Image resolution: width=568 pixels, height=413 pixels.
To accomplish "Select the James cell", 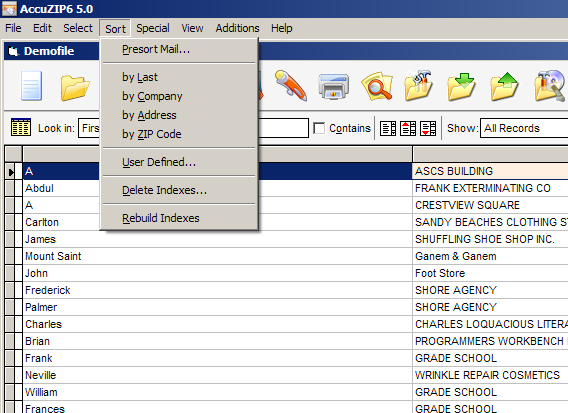I will pyautogui.click(x=217, y=239).
